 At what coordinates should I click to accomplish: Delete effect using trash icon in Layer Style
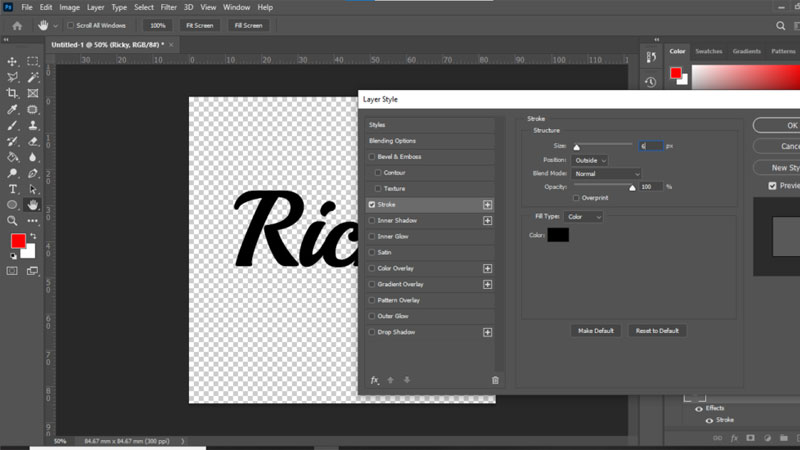tap(495, 380)
